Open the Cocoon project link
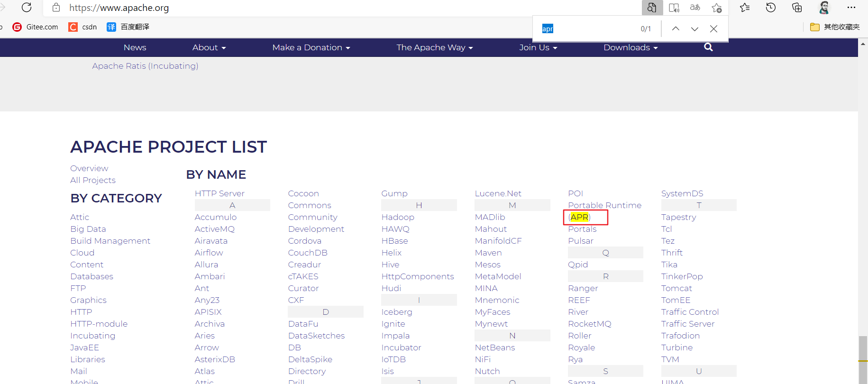868x384 pixels. (x=303, y=193)
